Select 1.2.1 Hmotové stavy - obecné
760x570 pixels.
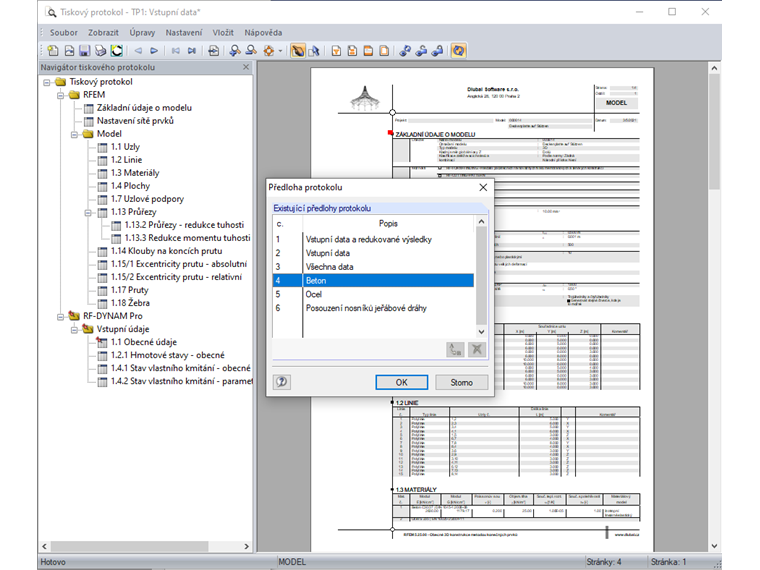tap(167, 355)
